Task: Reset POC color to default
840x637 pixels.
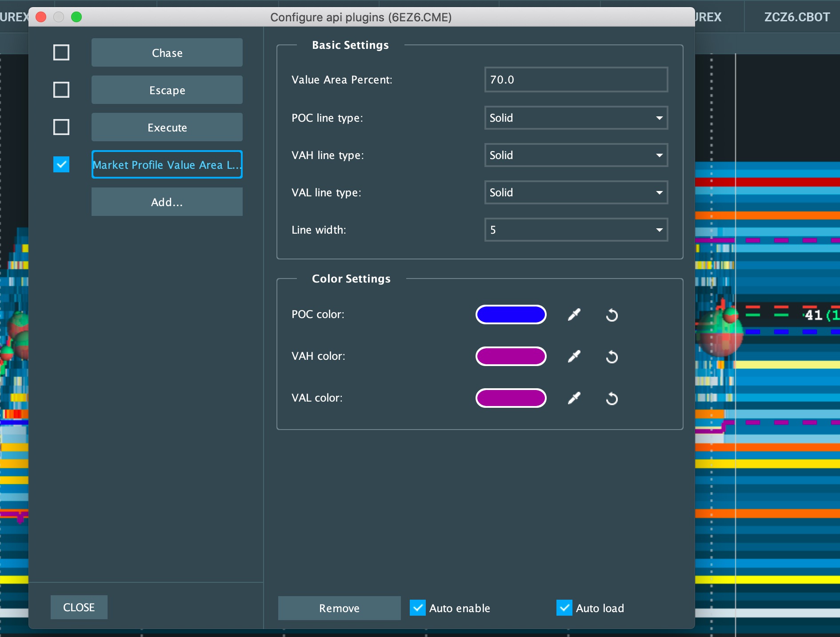Action: [612, 315]
